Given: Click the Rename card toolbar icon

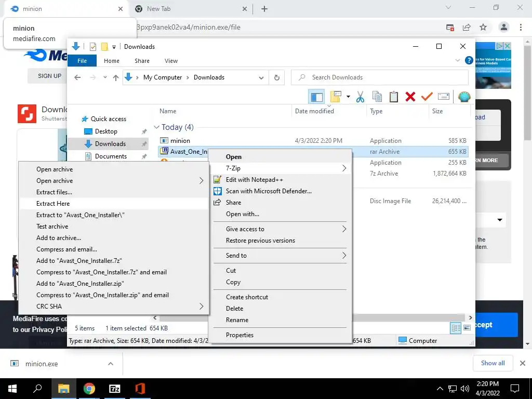Looking at the screenshot, I should pos(444,97).
